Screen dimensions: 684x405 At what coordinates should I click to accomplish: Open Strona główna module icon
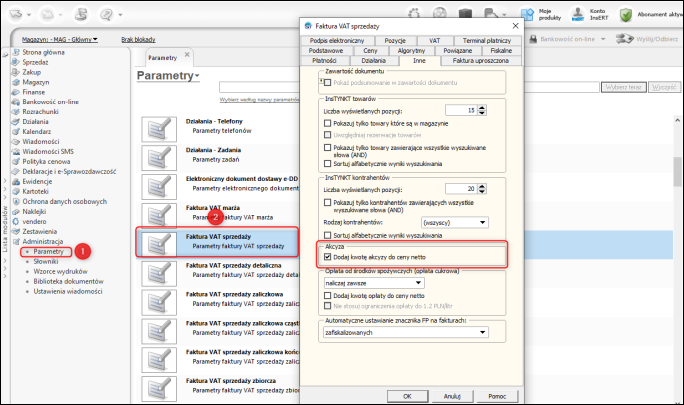pyautogui.click(x=16, y=52)
